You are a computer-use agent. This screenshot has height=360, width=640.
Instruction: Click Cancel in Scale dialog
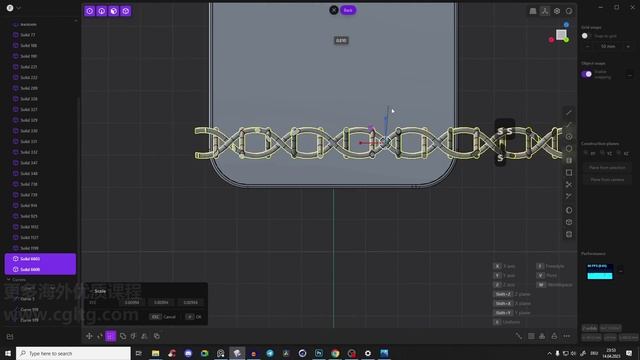click(x=163, y=317)
